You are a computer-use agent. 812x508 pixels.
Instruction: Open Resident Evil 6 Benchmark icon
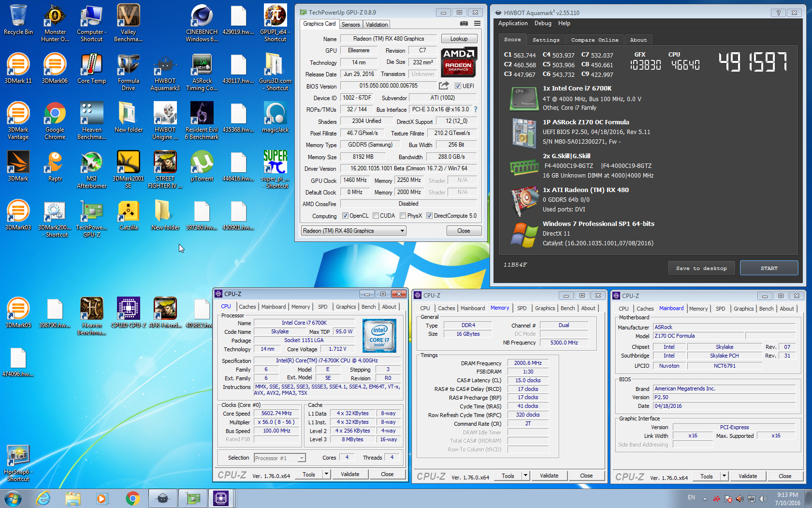click(x=202, y=121)
